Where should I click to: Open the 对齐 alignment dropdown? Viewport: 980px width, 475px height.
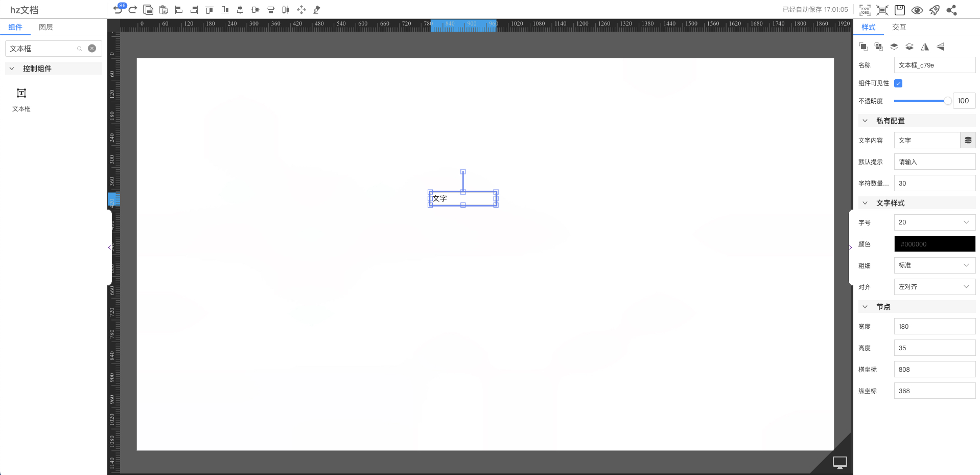tap(935, 287)
